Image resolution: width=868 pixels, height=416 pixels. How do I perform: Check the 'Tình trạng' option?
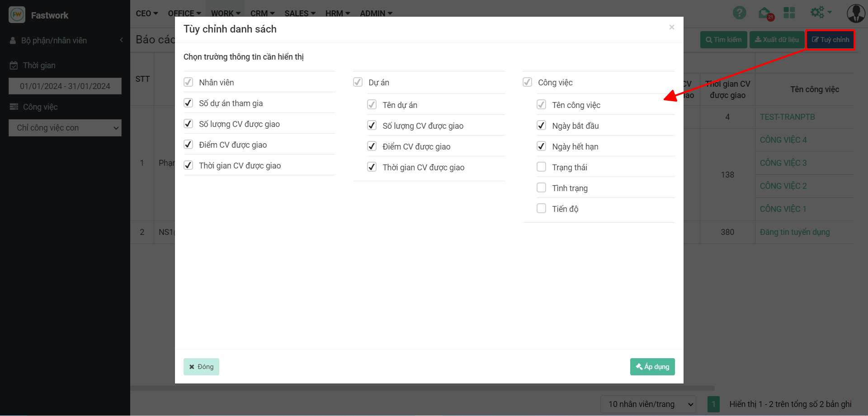click(x=541, y=188)
